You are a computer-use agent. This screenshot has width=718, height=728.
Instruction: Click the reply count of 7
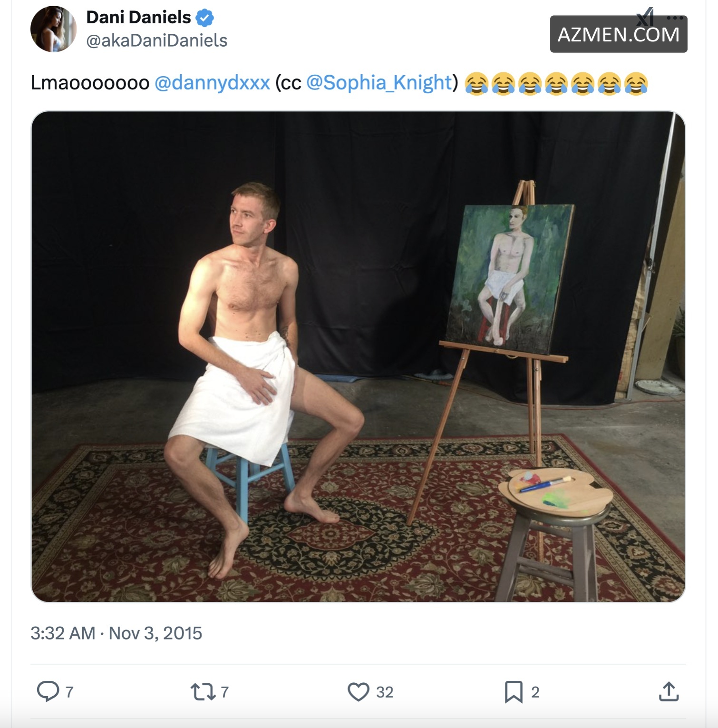[69, 692]
